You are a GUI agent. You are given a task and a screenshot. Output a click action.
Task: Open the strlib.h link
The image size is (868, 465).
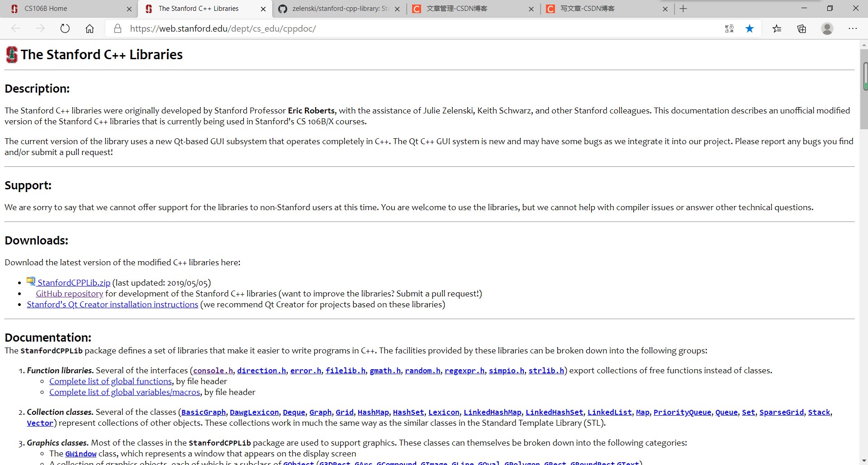[546, 371]
